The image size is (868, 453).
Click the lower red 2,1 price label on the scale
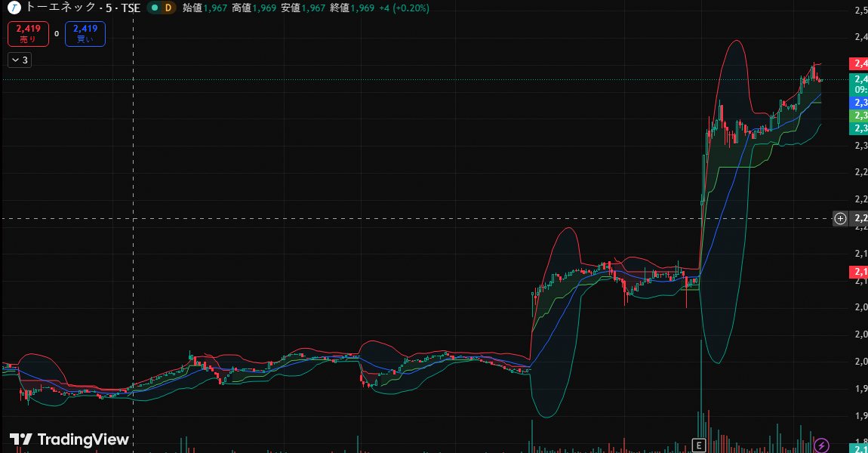(859, 271)
